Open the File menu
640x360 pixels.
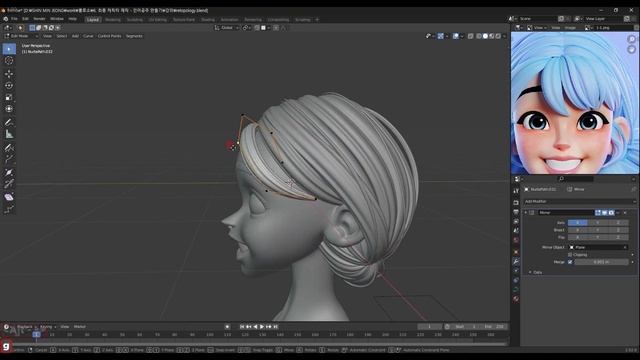14,19
